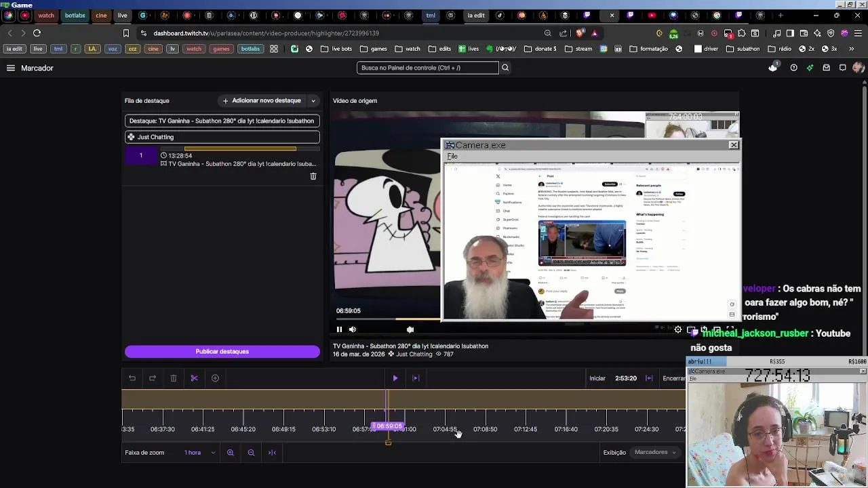Open the help question mark icon
868x488 pixels.
(x=793, y=68)
